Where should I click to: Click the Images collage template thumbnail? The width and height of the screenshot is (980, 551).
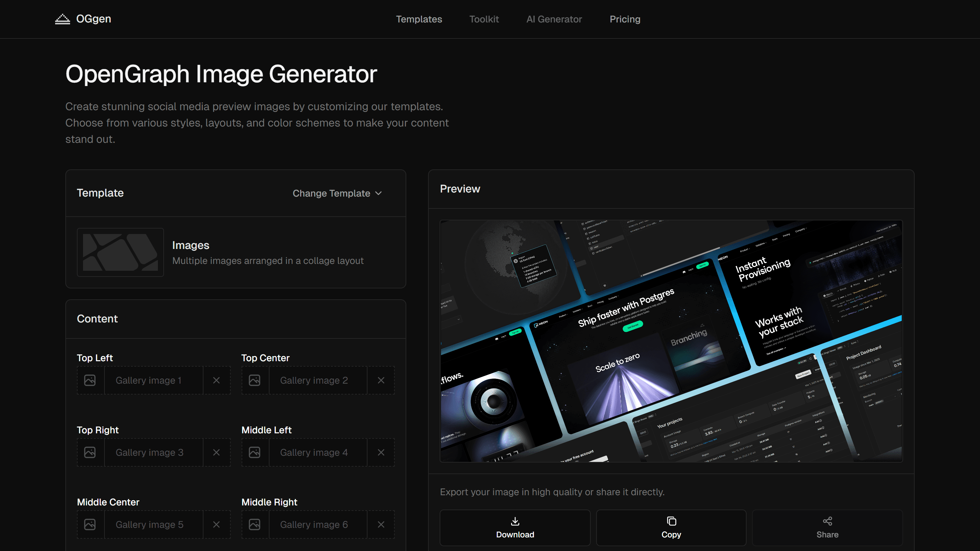(120, 252)
